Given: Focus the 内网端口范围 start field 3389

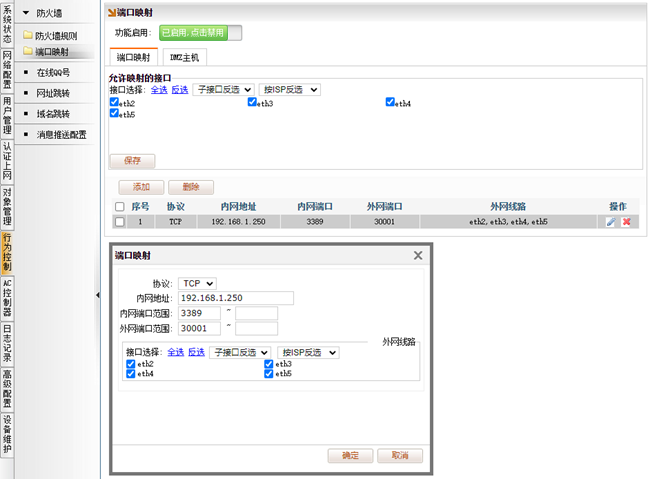Looking at the screenshot, I should click(x=199, y=314).
